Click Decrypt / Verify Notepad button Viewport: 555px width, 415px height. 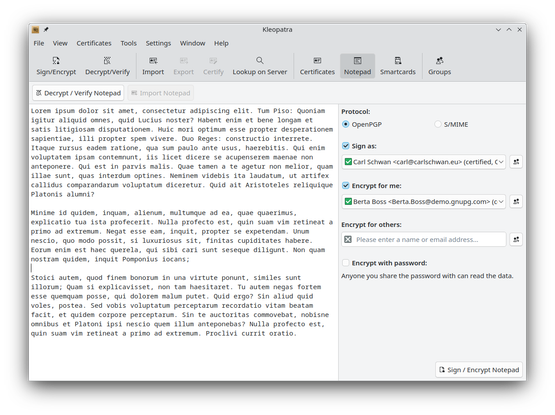78,93
